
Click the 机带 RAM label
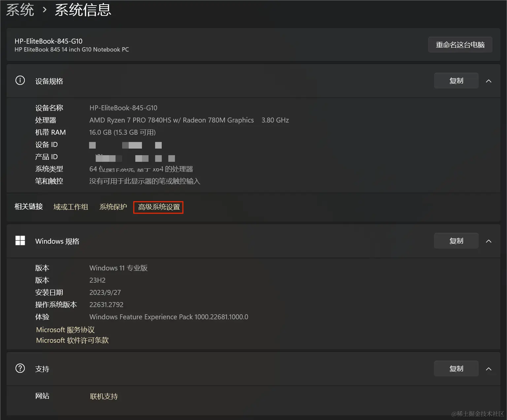click(x=51, y=132)
